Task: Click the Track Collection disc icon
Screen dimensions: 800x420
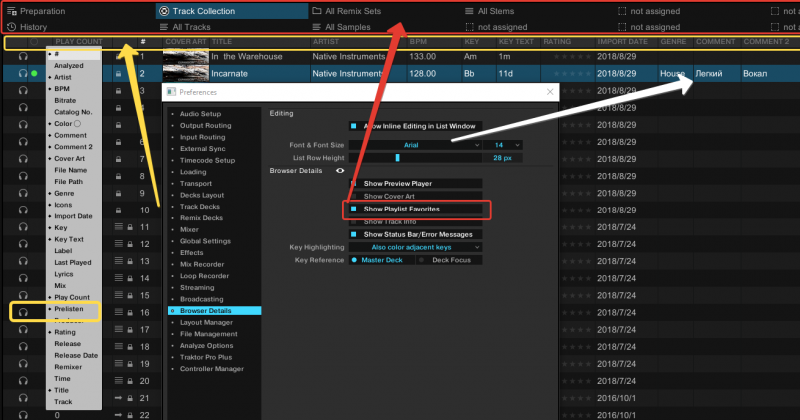Action: pyautogui.click(x=164, y=11)
